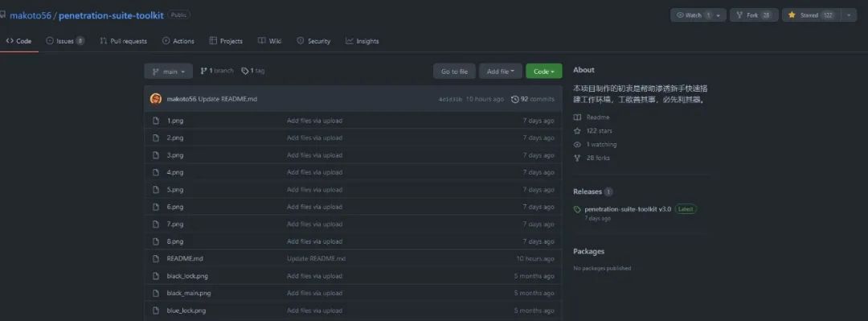The width and height of the screenshot is (868, 321).
Task: Switch to the Pull requests tab
Action: click(x=124, y=41)
